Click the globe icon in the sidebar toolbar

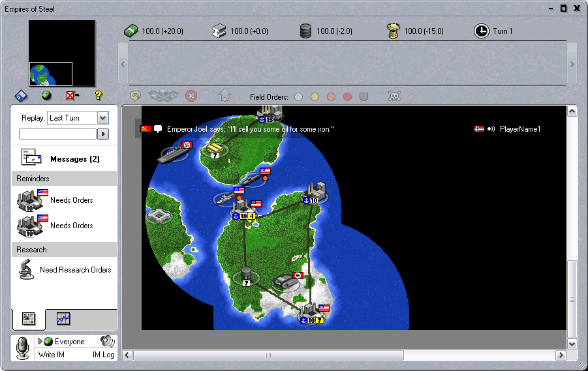click(47, 96)
